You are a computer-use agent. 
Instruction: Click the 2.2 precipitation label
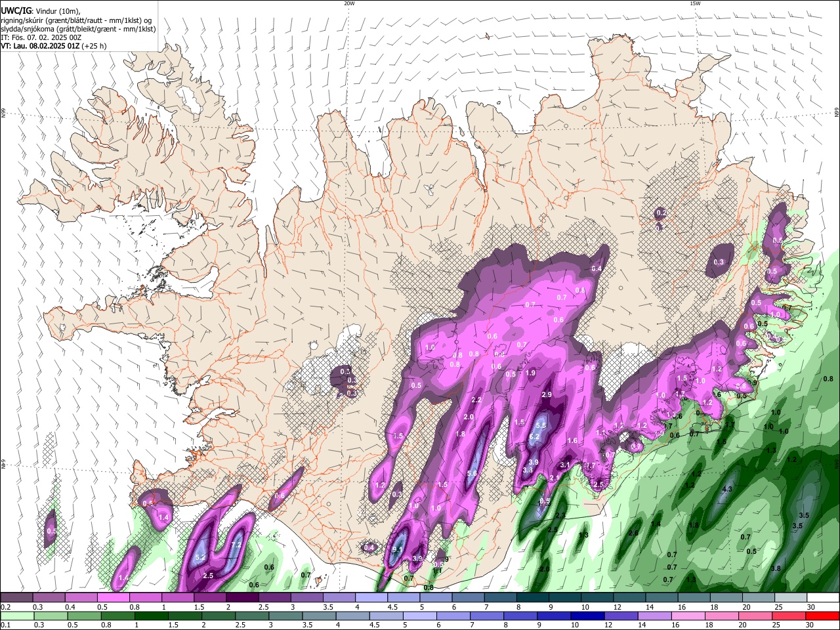point(476,400)
